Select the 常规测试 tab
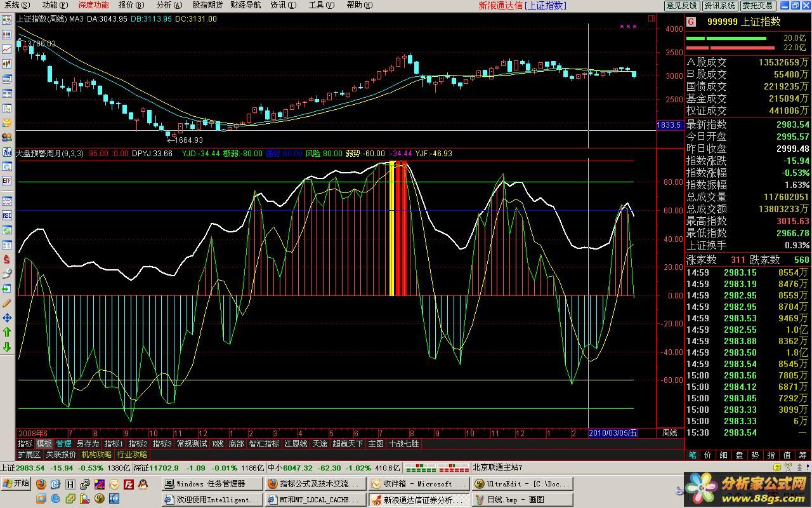 [192, 444]
